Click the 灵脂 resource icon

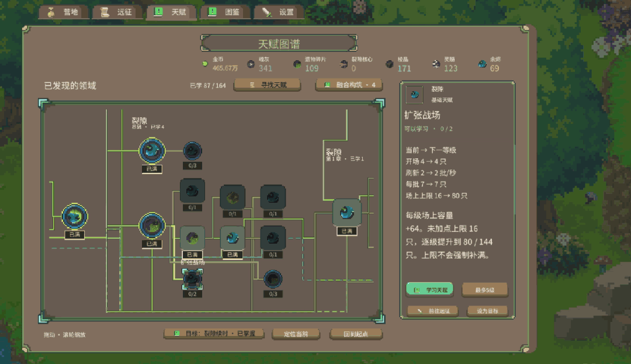(436, 64)
